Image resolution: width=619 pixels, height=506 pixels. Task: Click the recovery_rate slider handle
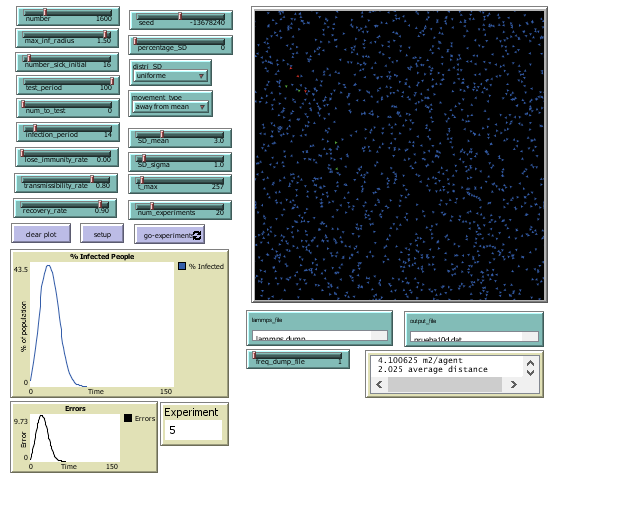click(x=100, y=204)
